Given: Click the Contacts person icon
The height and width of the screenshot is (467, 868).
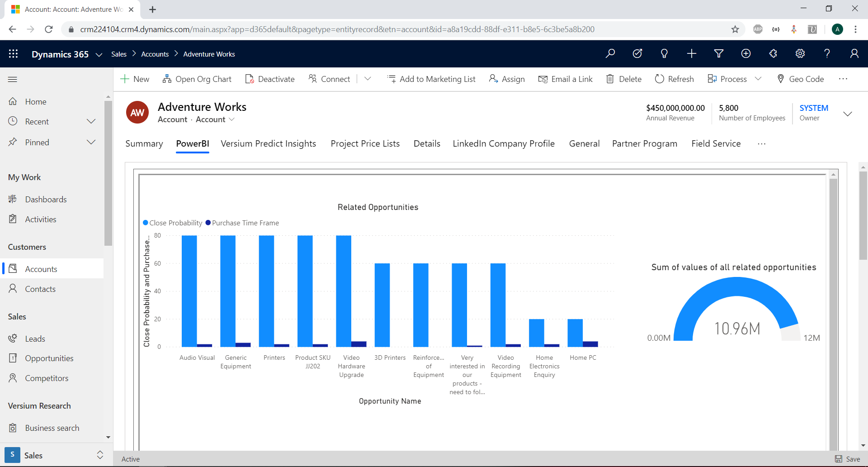Looking at the screenshot, I should point(13,289).
